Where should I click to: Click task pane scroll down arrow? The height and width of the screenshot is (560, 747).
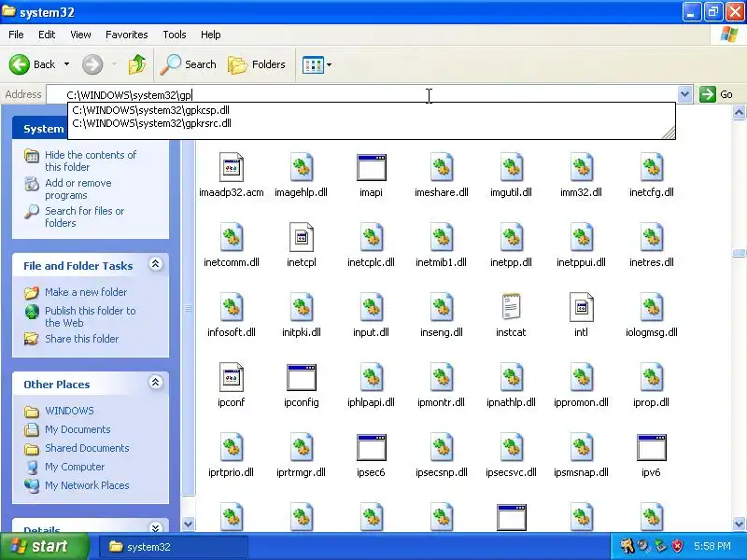tap(189, 525)
